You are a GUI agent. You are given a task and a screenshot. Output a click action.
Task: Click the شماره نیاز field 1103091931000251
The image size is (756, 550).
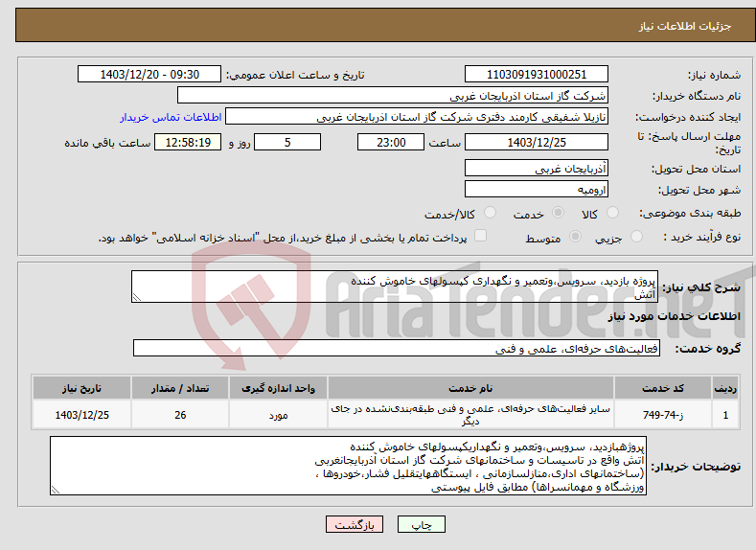[x=537, y=74]
